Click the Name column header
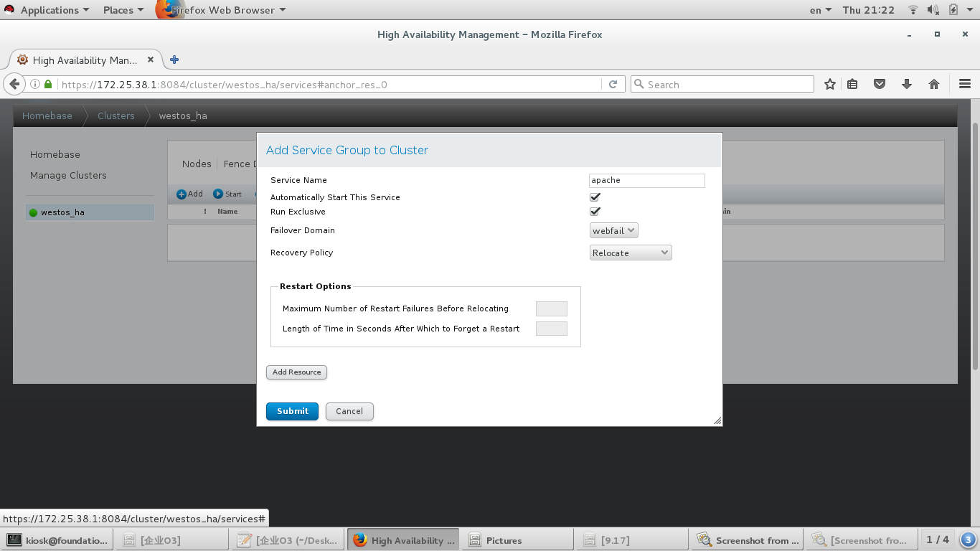Image resolution: width=980 pixels, height=551 pixels. pyautogui.click(x=227, y=212)
